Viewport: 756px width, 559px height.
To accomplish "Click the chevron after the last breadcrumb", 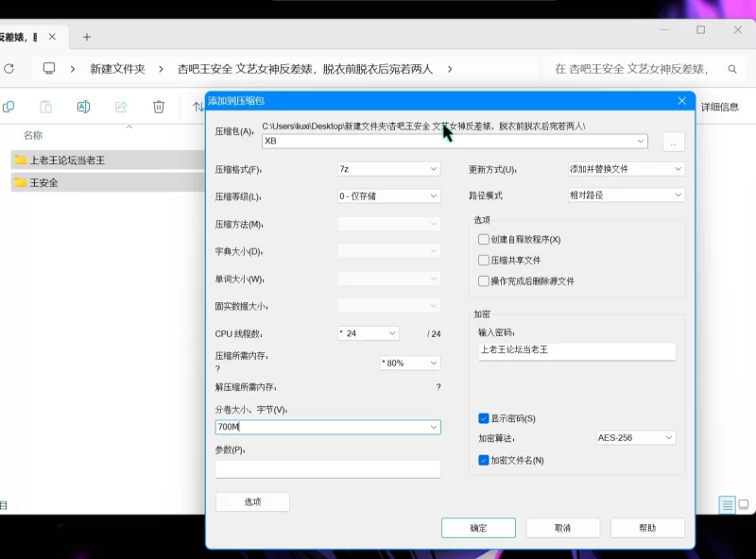I will coord(450,69).
